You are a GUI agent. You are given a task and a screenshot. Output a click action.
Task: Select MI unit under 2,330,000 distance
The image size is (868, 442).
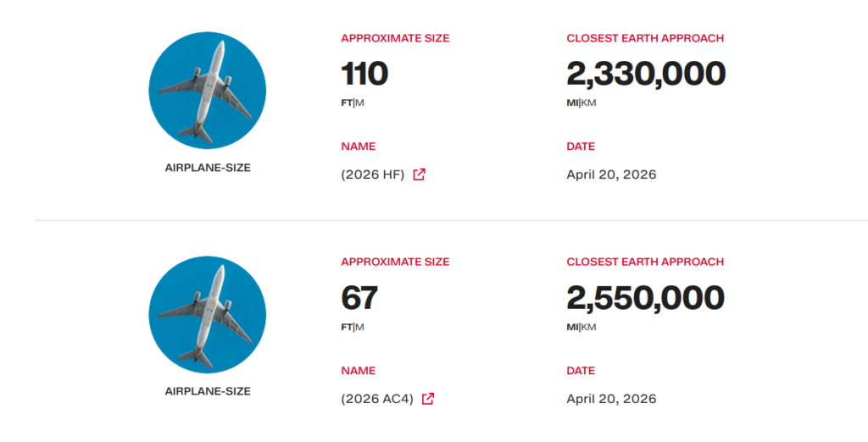(x=572, y=103)
